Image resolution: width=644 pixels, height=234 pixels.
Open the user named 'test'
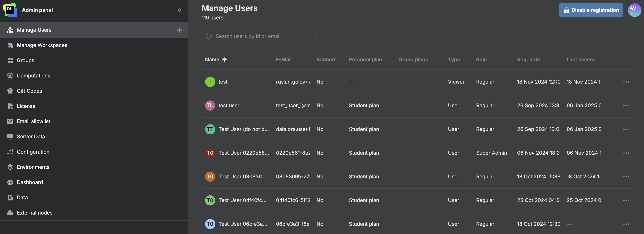[x=223, y=82]
